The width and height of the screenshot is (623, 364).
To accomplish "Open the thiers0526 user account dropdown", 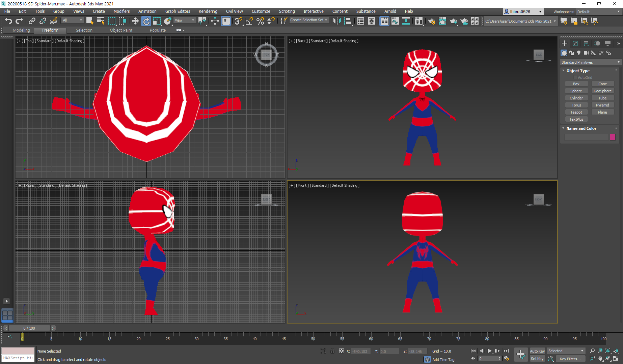I will pyautogui.click(x=523, y=11).
